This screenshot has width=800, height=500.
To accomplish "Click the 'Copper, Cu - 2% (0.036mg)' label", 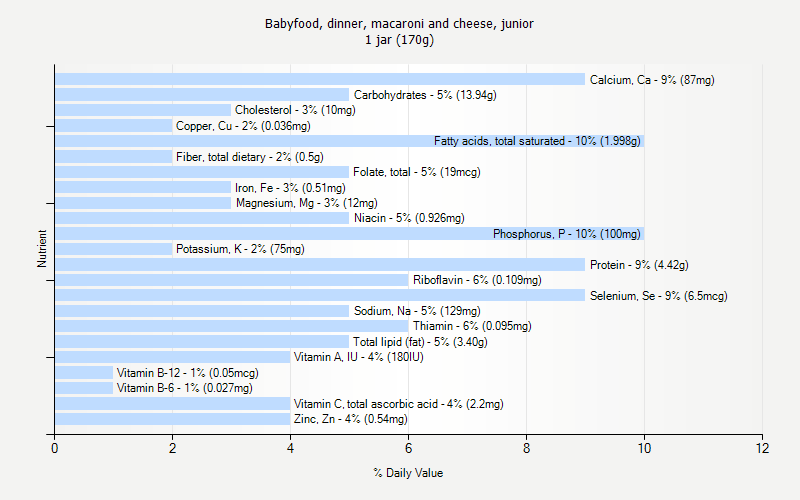I will point(243,126).
